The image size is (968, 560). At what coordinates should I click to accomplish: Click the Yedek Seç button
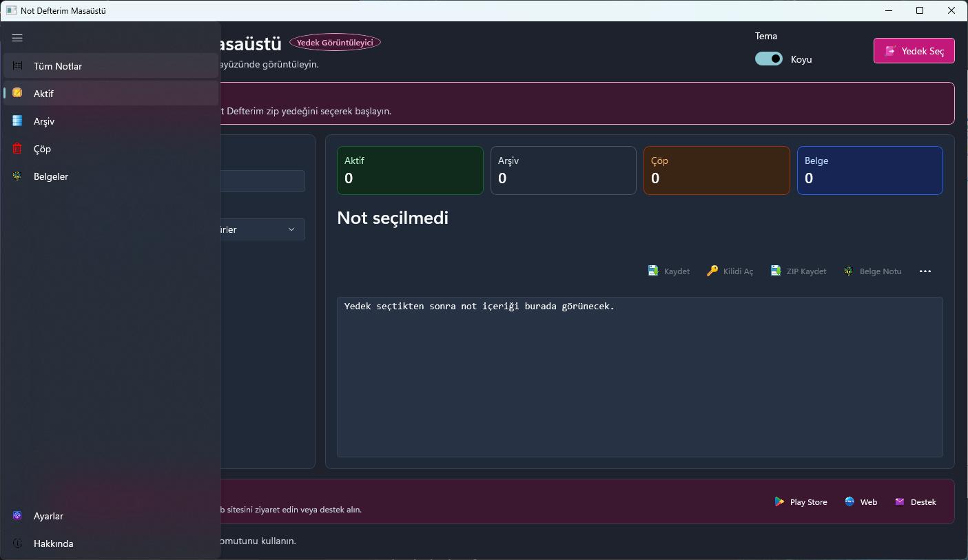pos(914,50)
